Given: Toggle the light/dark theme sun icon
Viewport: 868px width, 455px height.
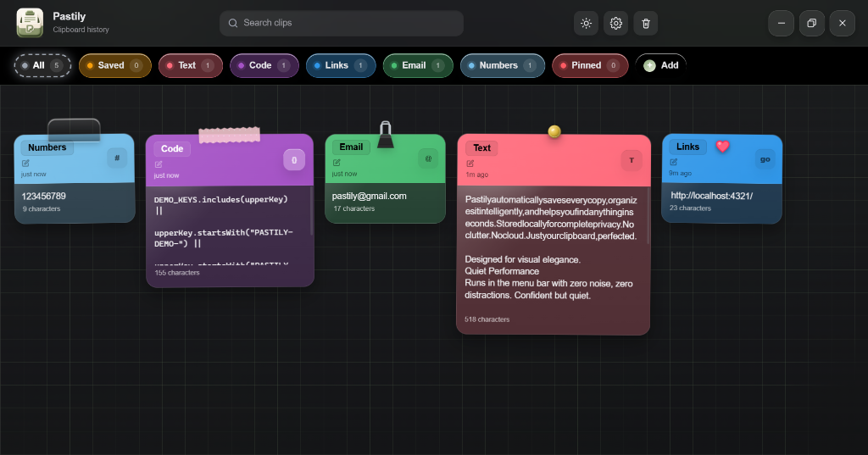Looking at the screenshot, I should click(x=586, y=23).
